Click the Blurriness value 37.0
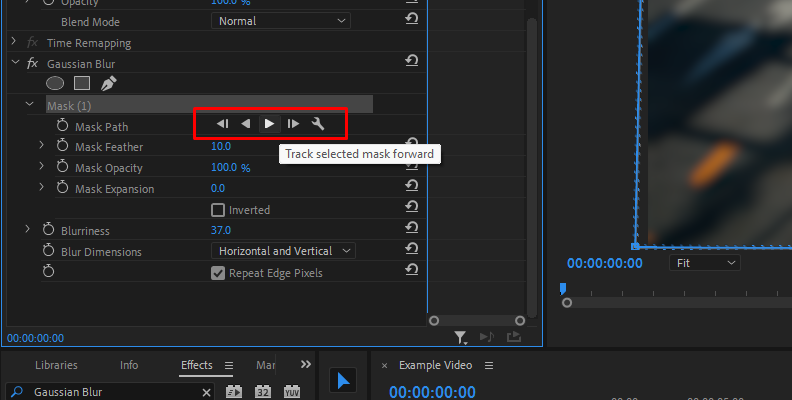The height and width of the screenshot is (400, 792). [x=221, y=230]
